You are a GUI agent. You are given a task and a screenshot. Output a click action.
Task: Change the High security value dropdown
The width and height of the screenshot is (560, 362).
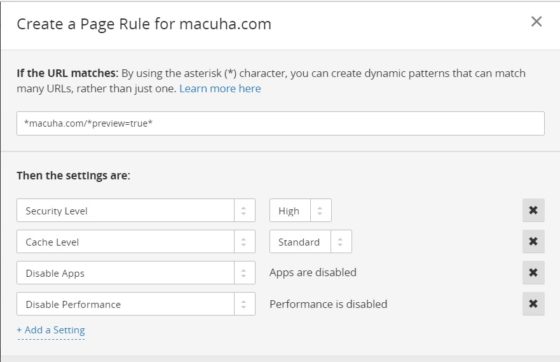click(300, 211)
